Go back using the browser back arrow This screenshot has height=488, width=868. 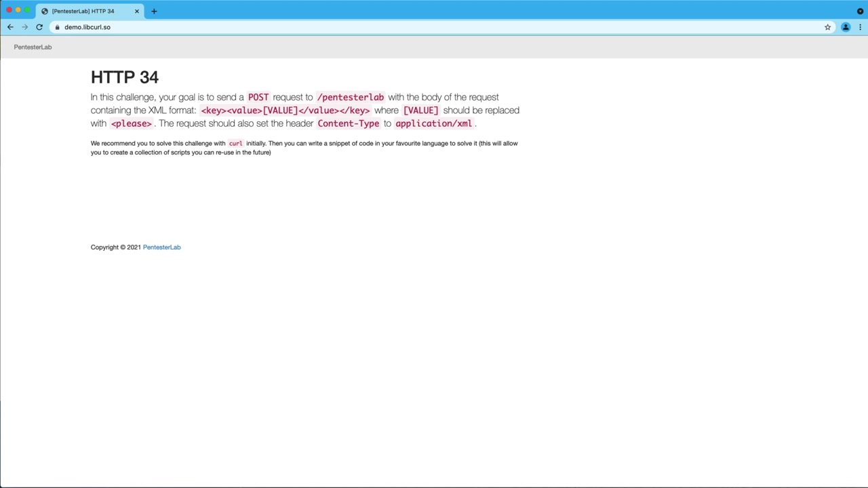[10, 27]
